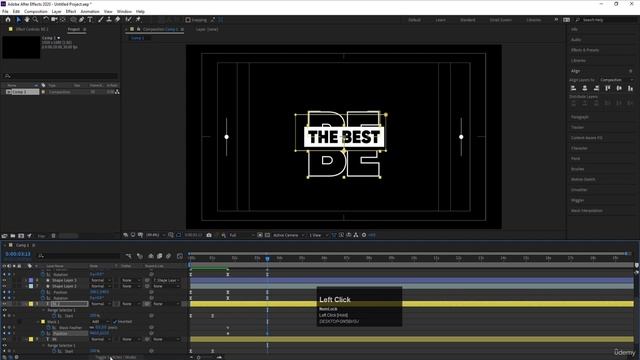Viewport: 640px width, 360px height.
Task: Select the Pen tool
Action: pyautogui.click(x=82, y=20)
